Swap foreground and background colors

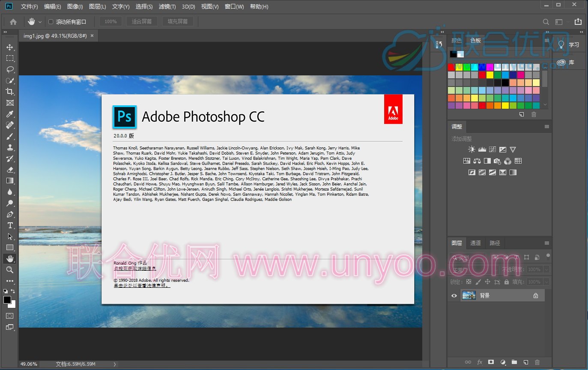click(x=13, y=291)
